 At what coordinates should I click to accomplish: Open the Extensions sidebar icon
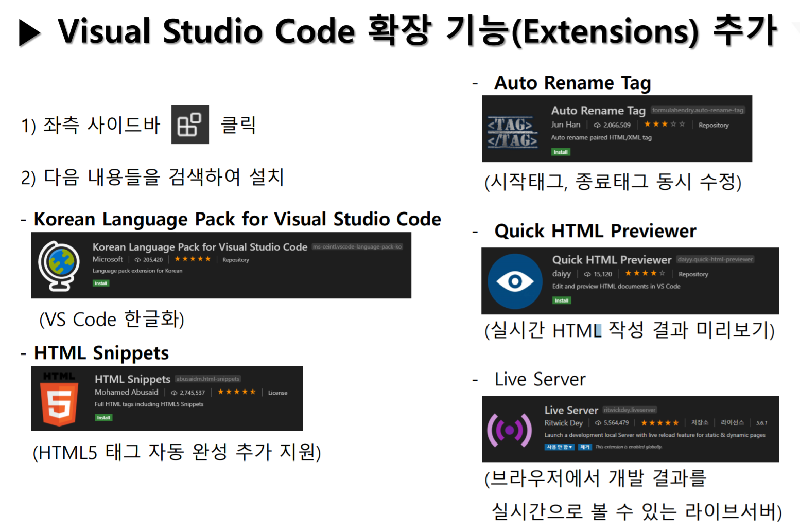tap(190, 125)
